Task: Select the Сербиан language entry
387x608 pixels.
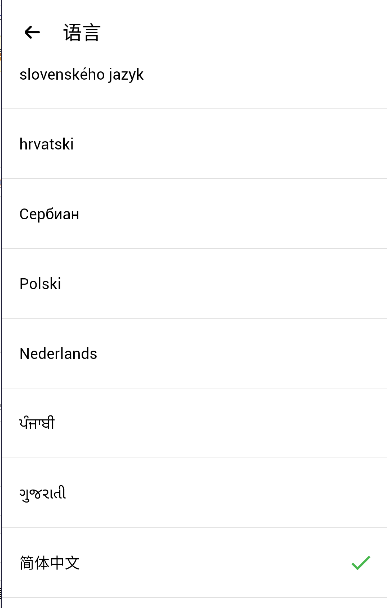Action: pos(195,214)
